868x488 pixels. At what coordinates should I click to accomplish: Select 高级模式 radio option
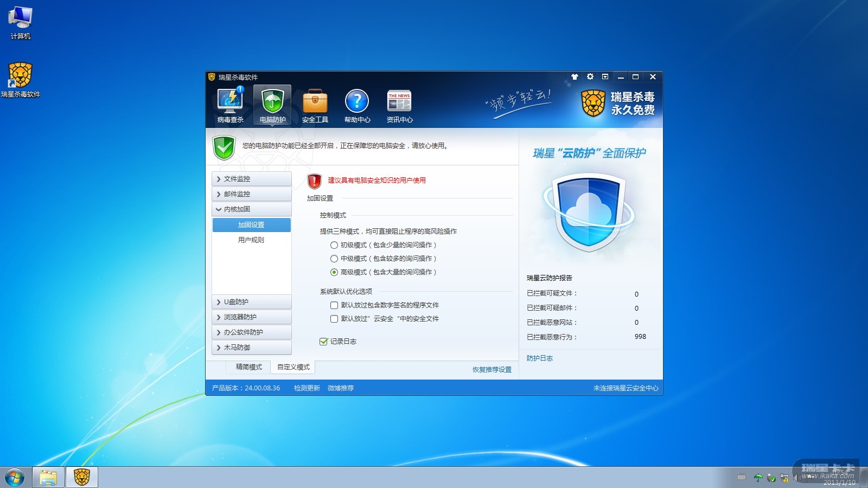pyautogui.click(x=334, y=272)
